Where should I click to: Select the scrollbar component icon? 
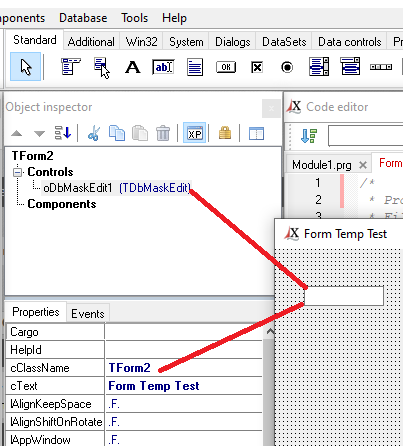[x=381, y=67]
